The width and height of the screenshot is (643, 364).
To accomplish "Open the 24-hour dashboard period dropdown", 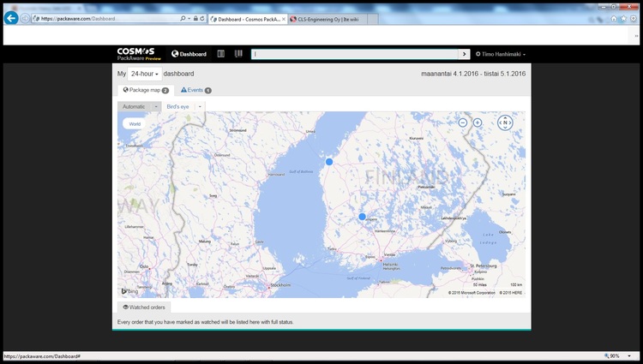I will point(144,74).
